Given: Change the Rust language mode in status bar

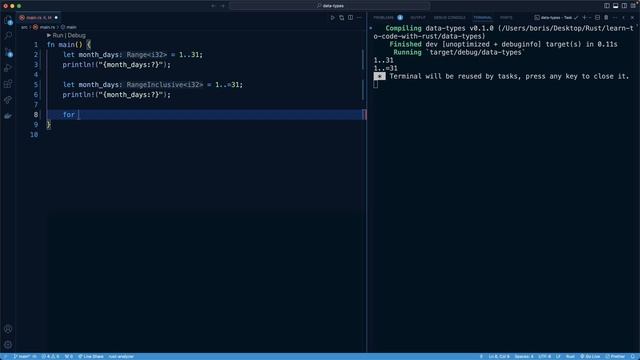Looking at the screenshot, I should tap(570, 356).
